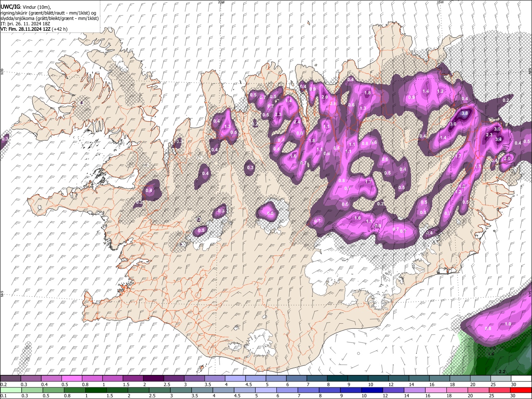Click the '4.5' label in the snow legend scale
This screenshot has width=532, height=399.
[x=249, y=384]
